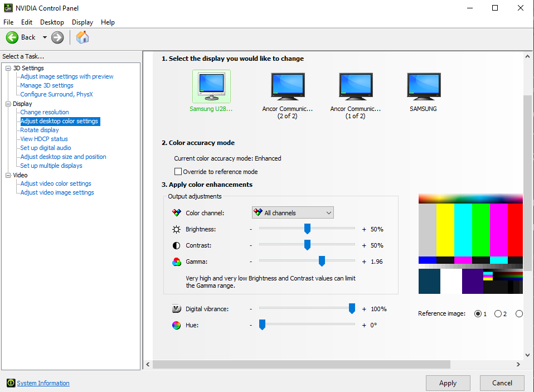Open Set up digital audio task
The width and height of the screenshot is (534, 392).
coord(46,148)
